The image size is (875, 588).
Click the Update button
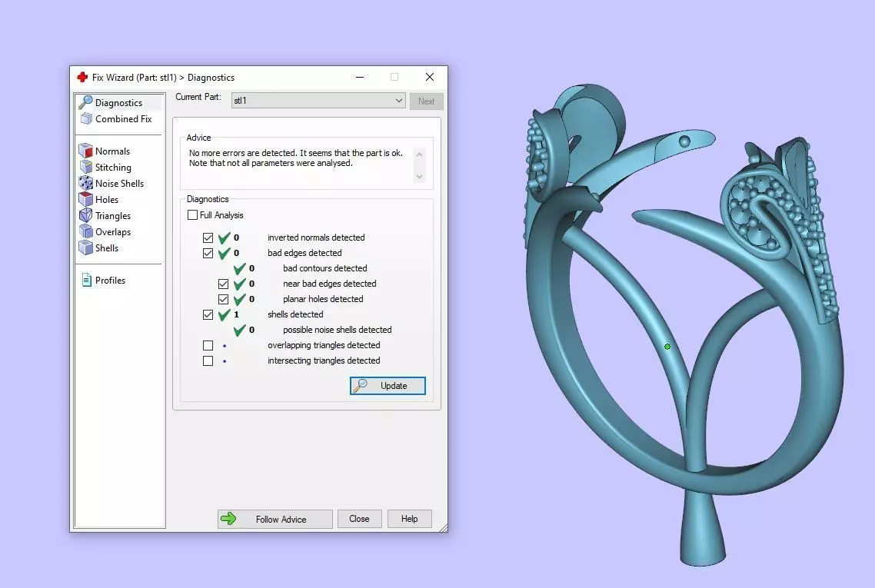(388, 386)
